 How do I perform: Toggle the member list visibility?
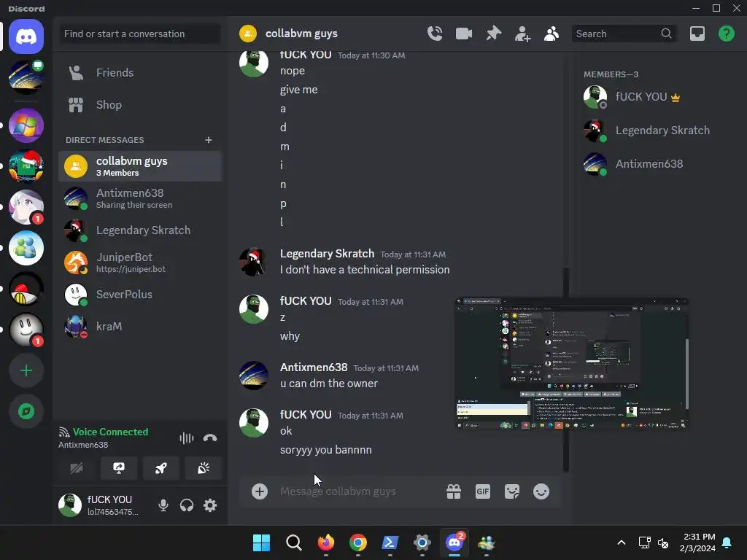click(551, 34)
